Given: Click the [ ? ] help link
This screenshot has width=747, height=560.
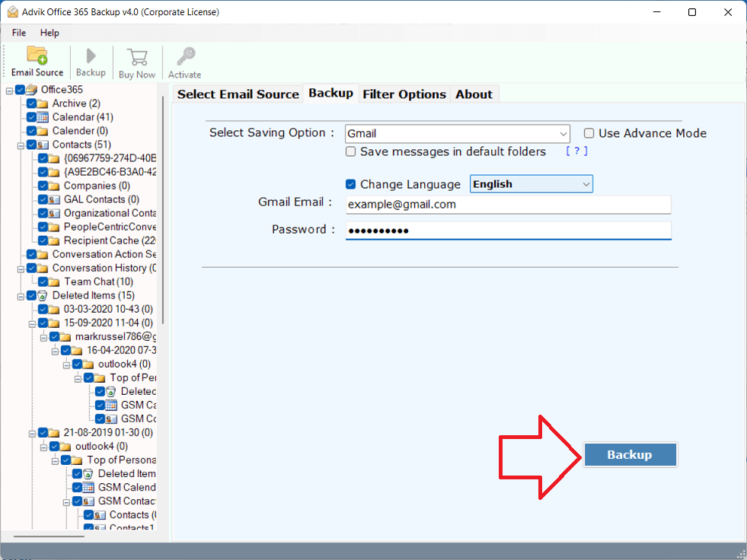Looking at the screenshot, I should [x=576, y=151].
